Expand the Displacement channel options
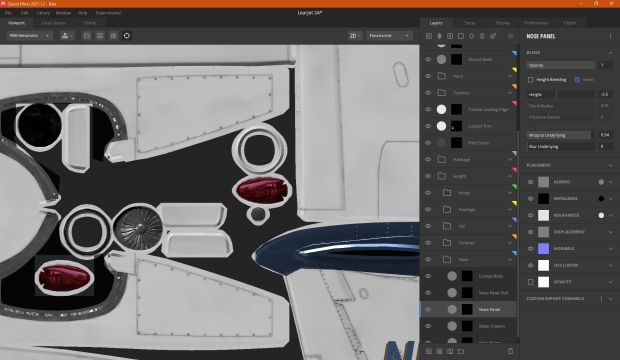 point(611,232)
